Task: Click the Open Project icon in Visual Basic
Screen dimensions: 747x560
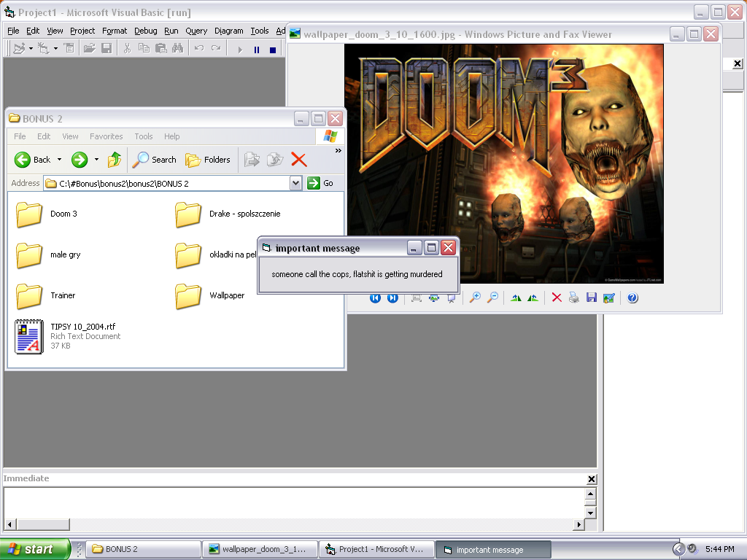Action: coord(89,48)
